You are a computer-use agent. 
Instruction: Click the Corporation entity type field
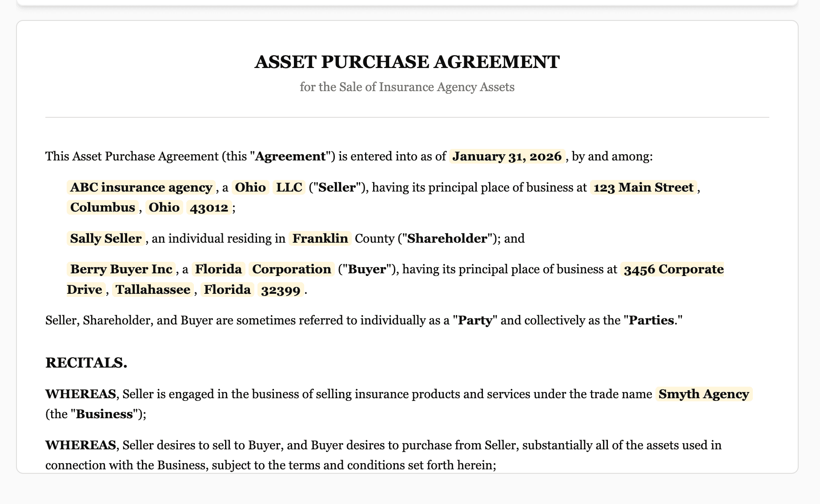(x=292, y=269)
